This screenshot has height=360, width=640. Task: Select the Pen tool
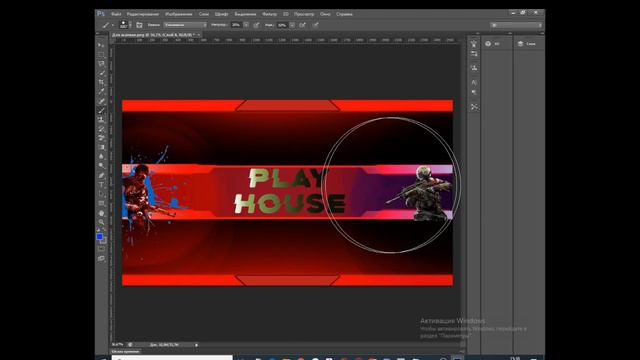101,176
